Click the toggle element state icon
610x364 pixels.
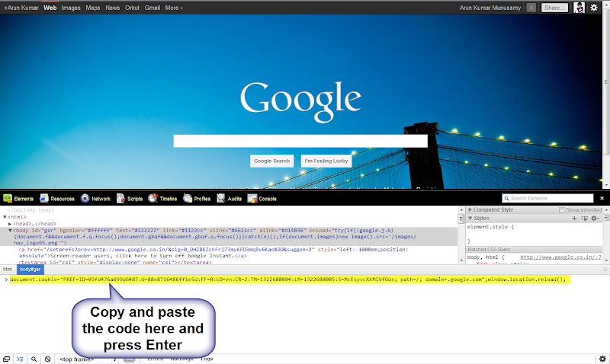(584, 219)
